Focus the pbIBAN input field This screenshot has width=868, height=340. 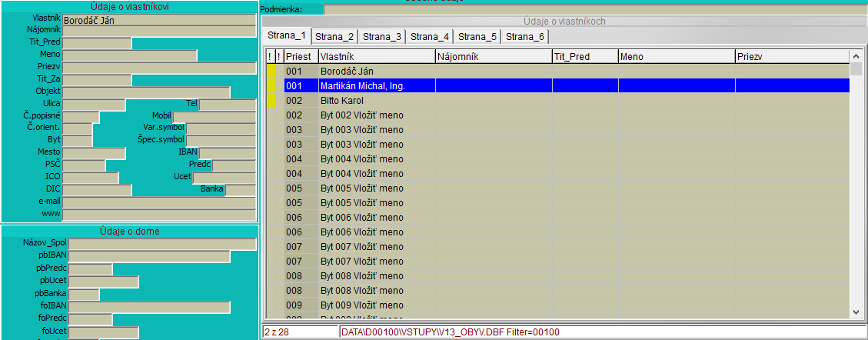149,257
